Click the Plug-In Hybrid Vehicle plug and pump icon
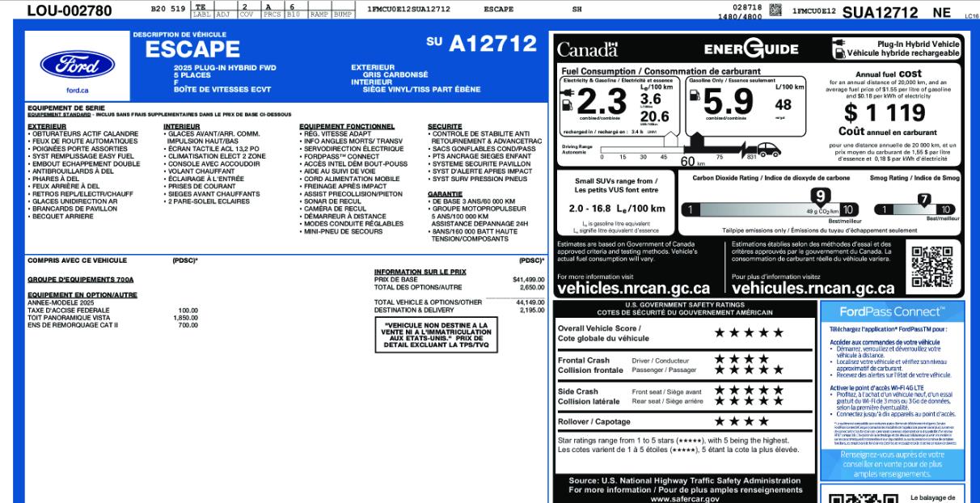The width and height of the screenshot is (980, 503). coord(838,49)
